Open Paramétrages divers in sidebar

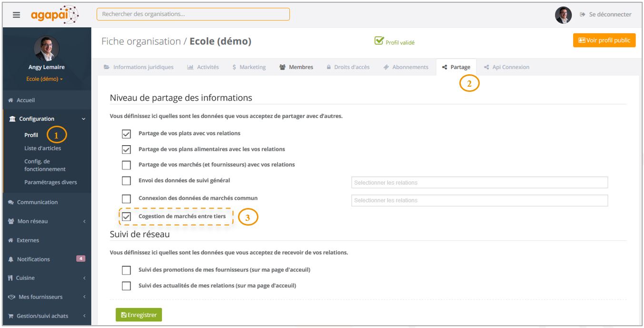click(x=50, y=182)
